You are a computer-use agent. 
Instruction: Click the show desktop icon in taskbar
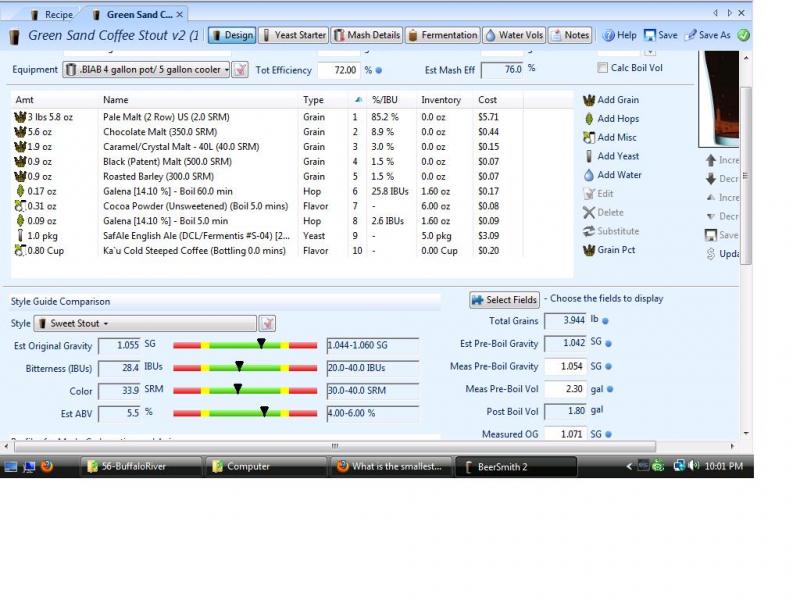11,466
